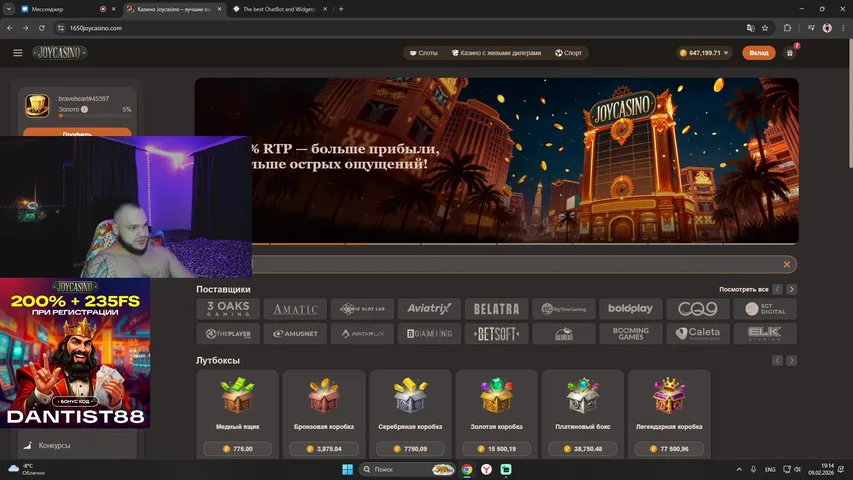Open the Amatic provider tile

tap(295, 309)
